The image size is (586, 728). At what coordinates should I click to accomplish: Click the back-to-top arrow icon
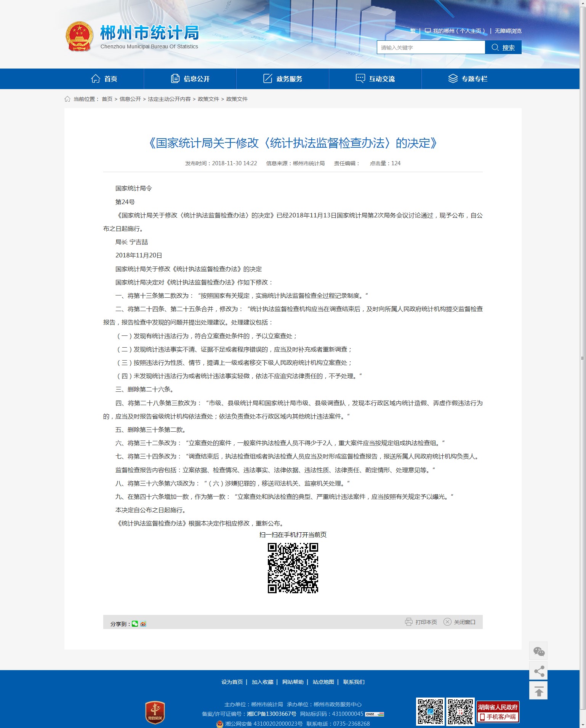[538, 690]
